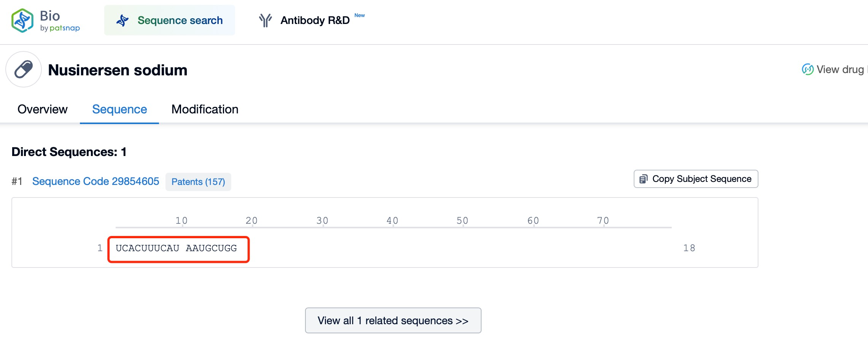868x344 pixels.
Task: Click the green View drug circular icon
Action: 808,69
